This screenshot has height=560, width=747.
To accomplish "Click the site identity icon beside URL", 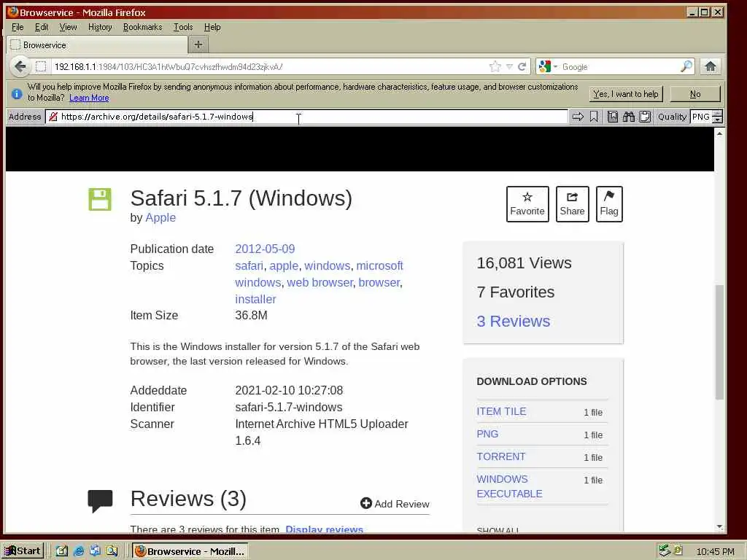I will click(41, 66).
